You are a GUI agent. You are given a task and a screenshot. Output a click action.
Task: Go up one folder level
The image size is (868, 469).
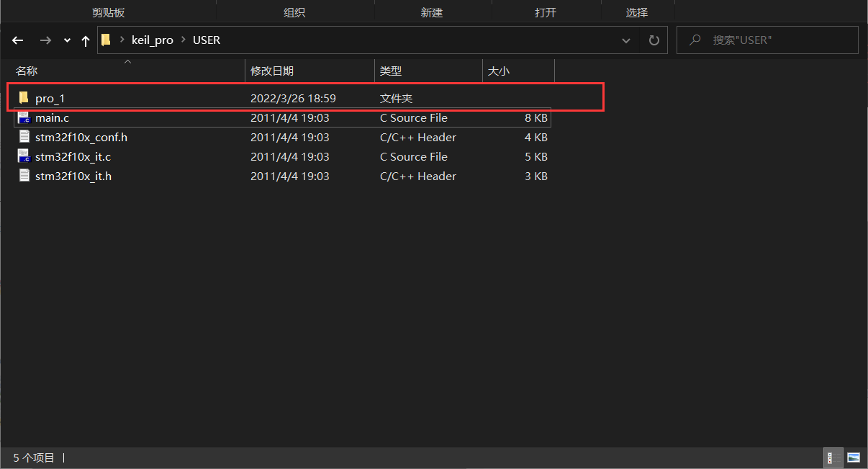[86, 40]
